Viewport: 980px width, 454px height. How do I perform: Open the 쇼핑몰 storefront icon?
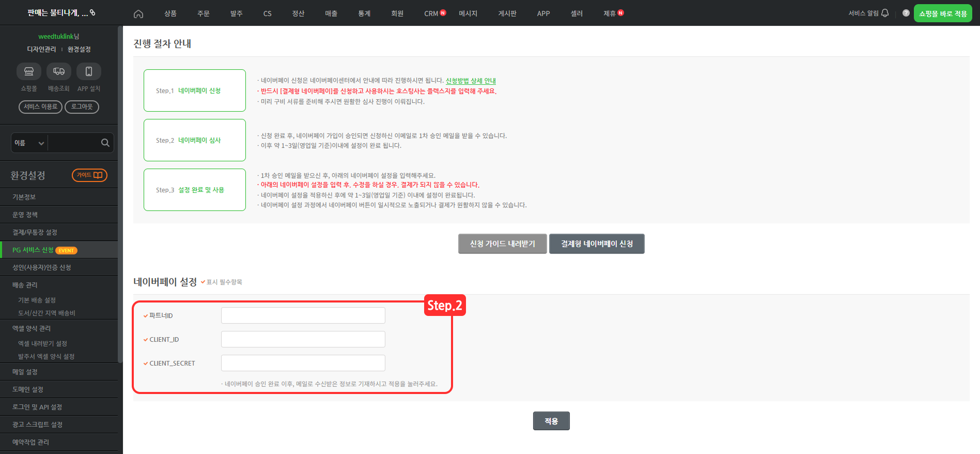(29, 71)
